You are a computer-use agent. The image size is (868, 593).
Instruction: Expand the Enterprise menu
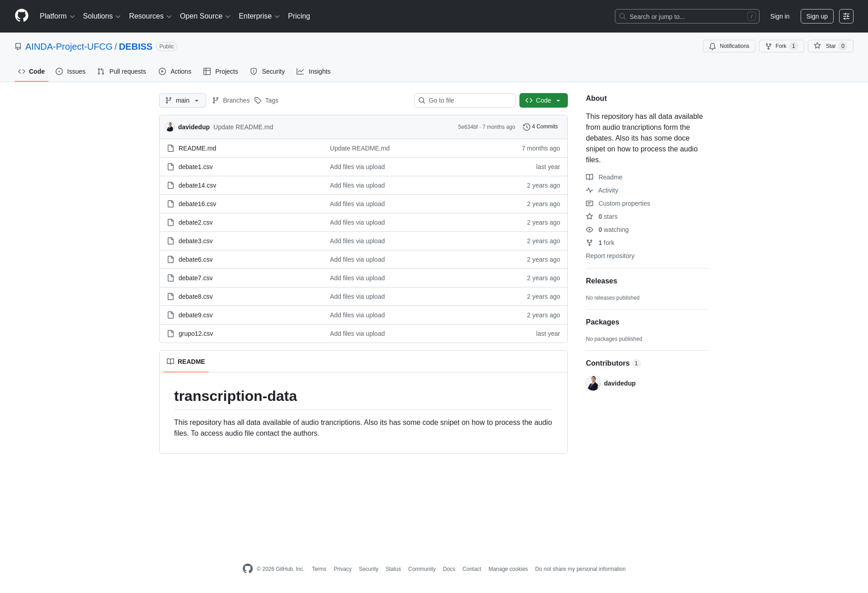(259, 16)
